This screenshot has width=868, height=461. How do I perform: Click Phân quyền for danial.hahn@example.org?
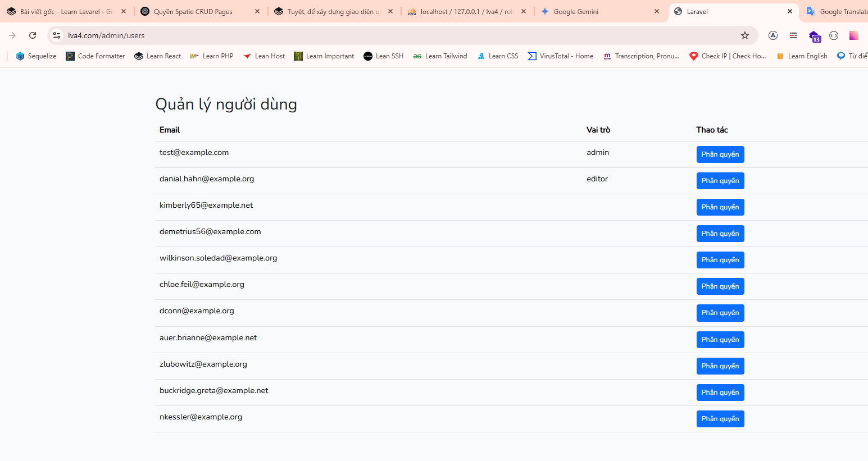[720, 181]
